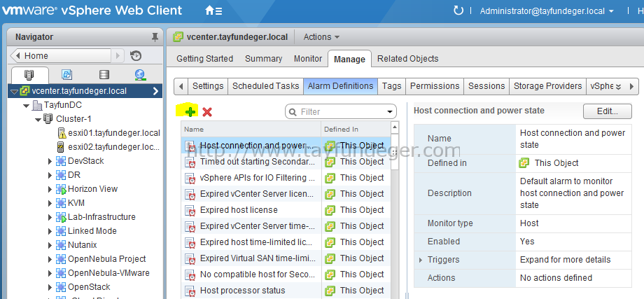This screenshot has width=644, height=299.
Task: Click the Edit... button for the alarm
Action: point(607,111)
